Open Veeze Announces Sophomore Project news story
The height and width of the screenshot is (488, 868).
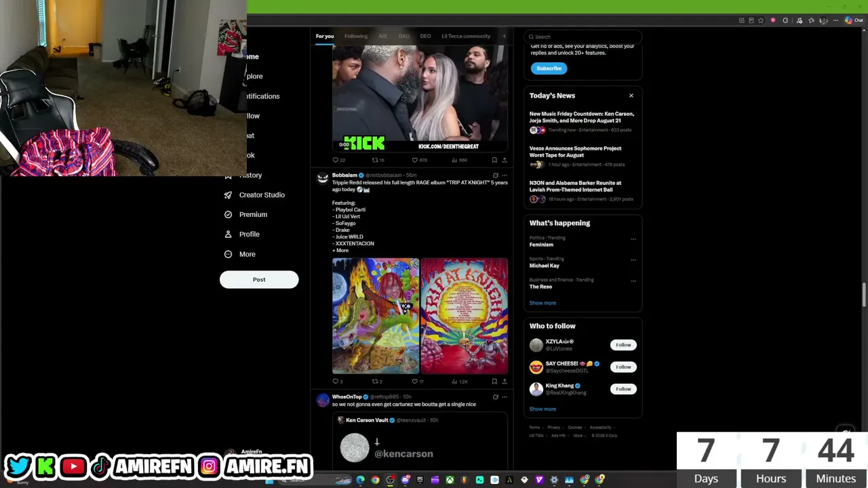(x=582, y=156)
